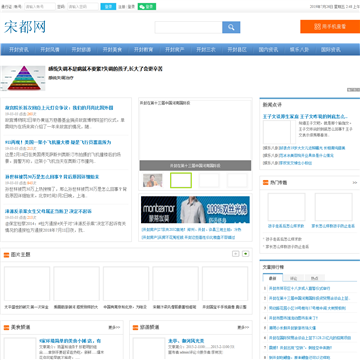Click the left gallery arrow in 图片主题
This screenshot has width=360, height=360.
tap(236, 254)
